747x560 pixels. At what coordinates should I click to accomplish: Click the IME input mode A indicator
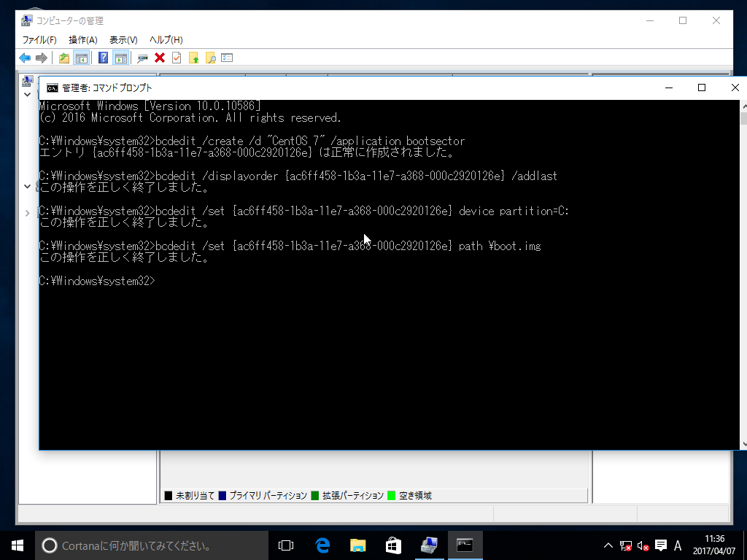(678, 545)
